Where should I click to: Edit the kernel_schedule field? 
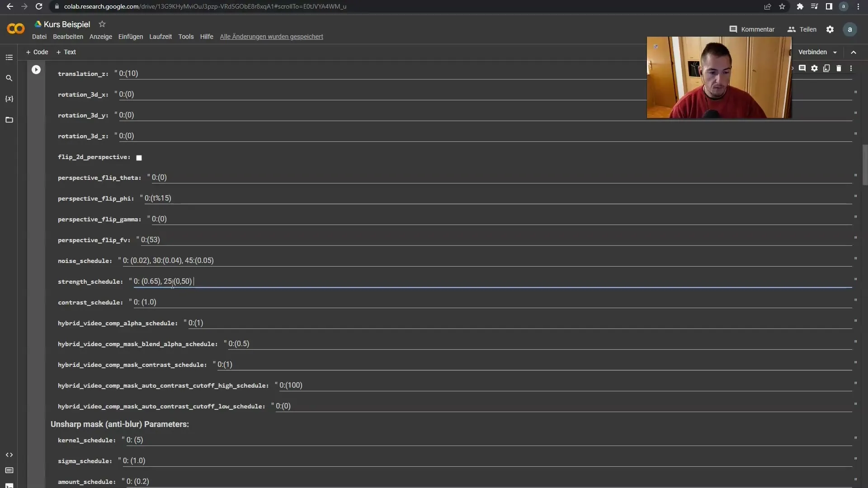(x=489, y=440)
